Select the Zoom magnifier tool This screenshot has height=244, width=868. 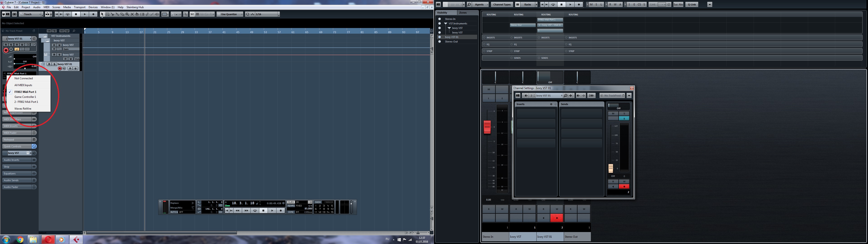(127, 14)
